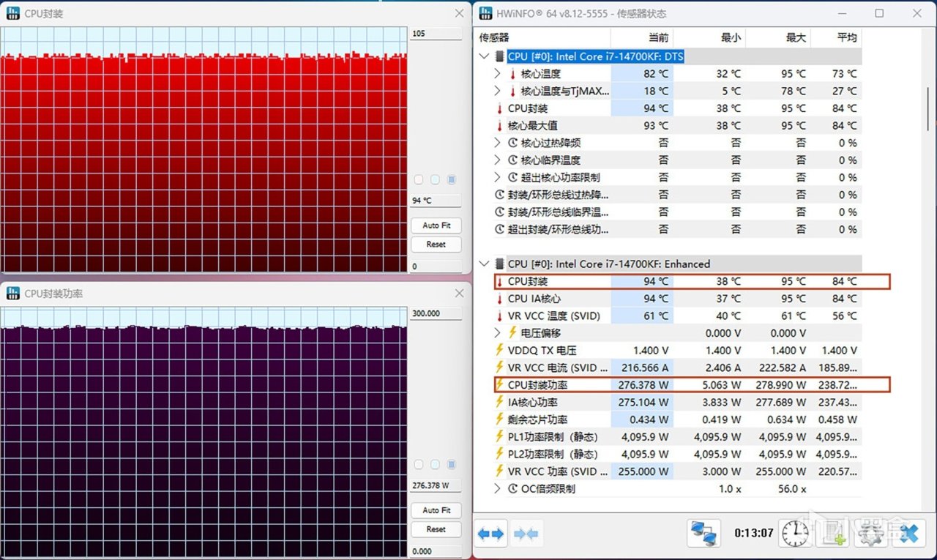This screenshot has width=937, height=560.
Task: Click Auto Fit in the CPU封装功率 graph window
Action: pos(436,510)
